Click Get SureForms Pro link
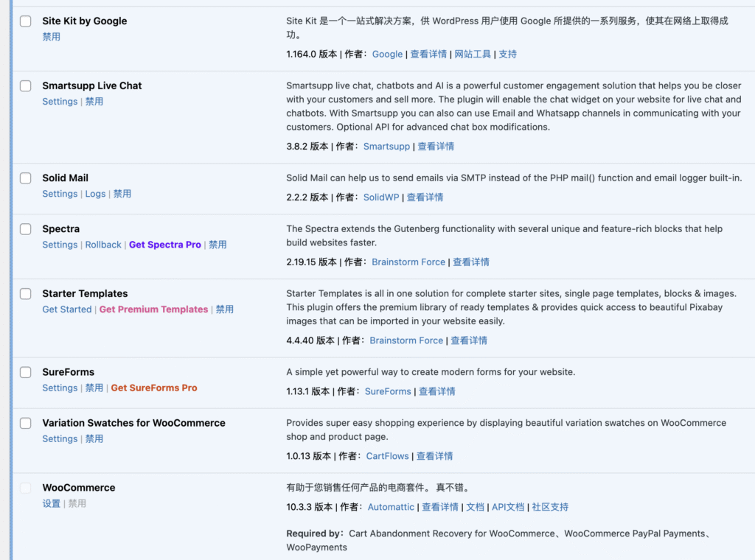 154,388
